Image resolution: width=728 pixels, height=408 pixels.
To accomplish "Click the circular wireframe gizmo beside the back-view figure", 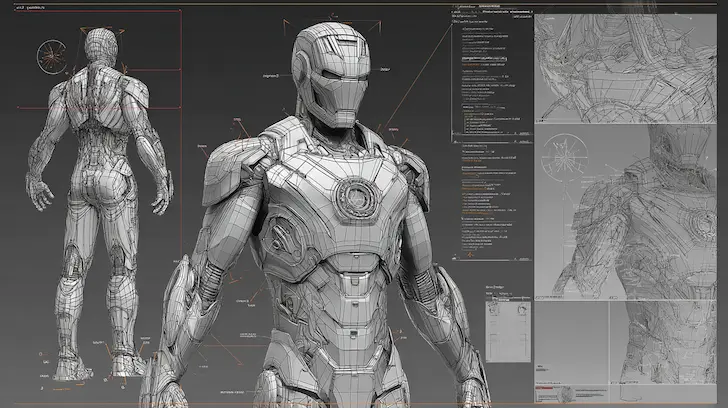I will (x=52, y=56).
